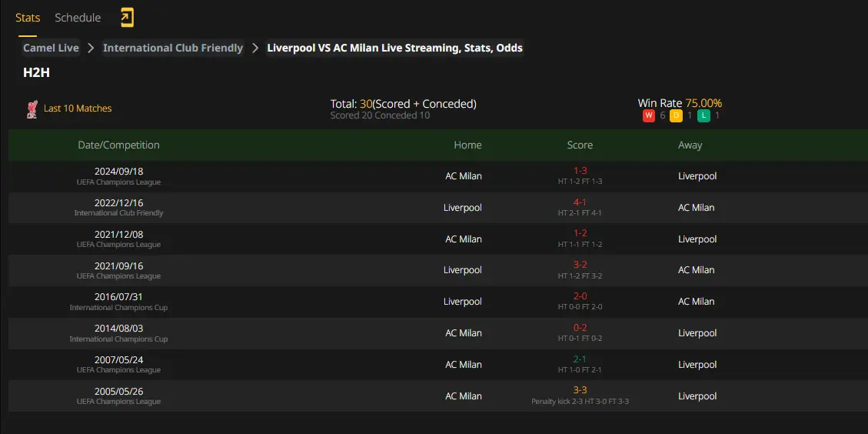
Task: Click International Club Friendly competition under 2022/12/16
Action: pyautogui.click(x=118, y=213)
